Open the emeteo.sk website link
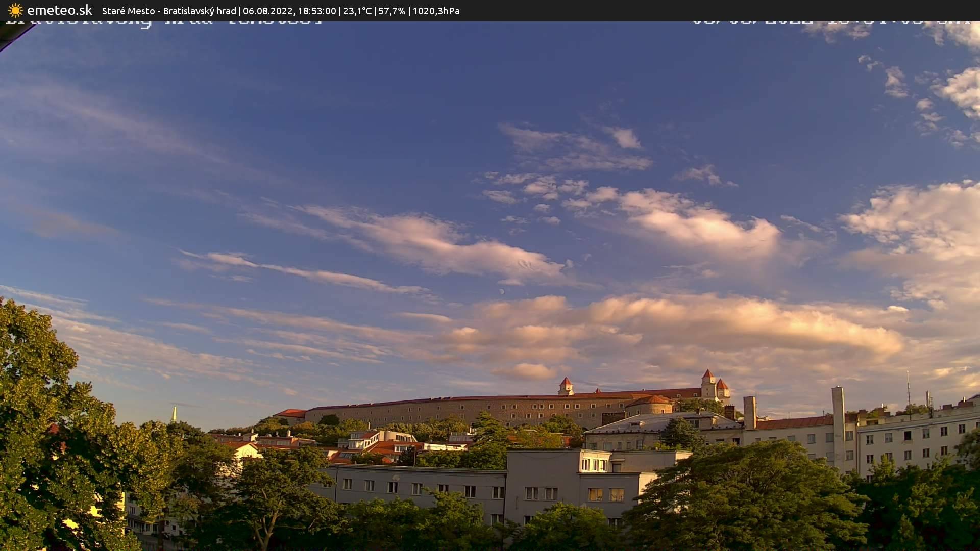980x551 pixels. click(x=60, y=10)
